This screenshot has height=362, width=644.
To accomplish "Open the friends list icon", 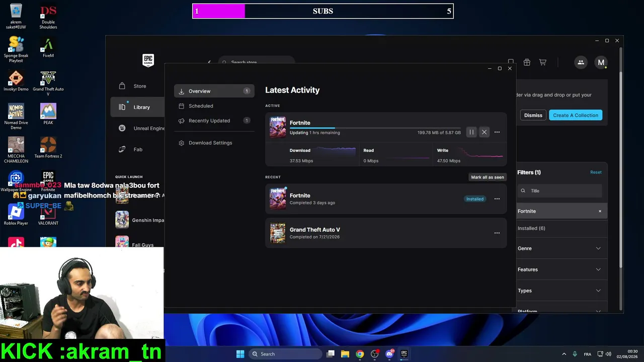I will point(581,62).
